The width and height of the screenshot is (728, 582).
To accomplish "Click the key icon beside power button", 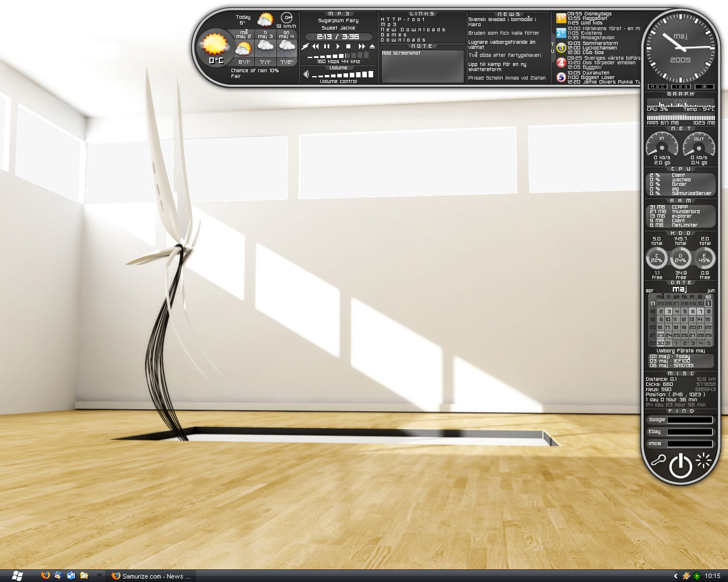I will click(658, 460).
